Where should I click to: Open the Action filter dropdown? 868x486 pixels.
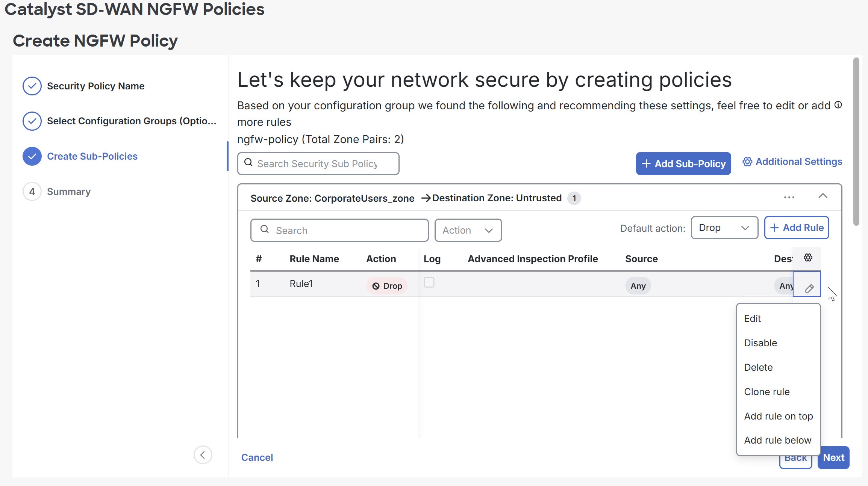(468, 230)
